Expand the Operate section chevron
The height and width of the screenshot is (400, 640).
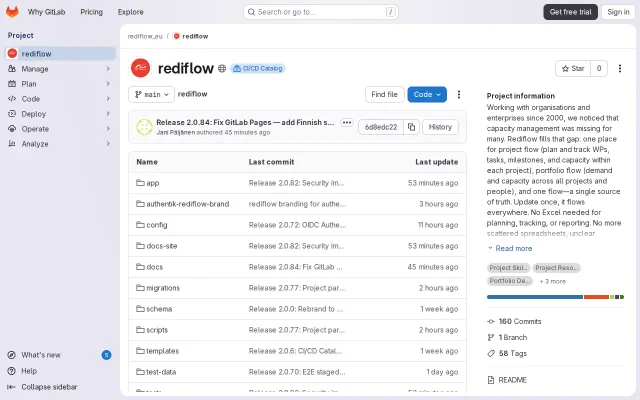pos(108,129)
